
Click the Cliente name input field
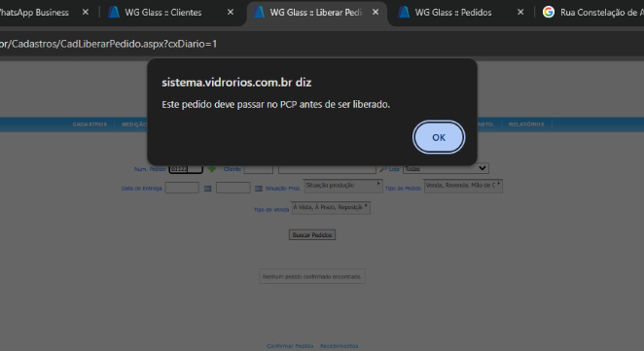tap(327, 169)
